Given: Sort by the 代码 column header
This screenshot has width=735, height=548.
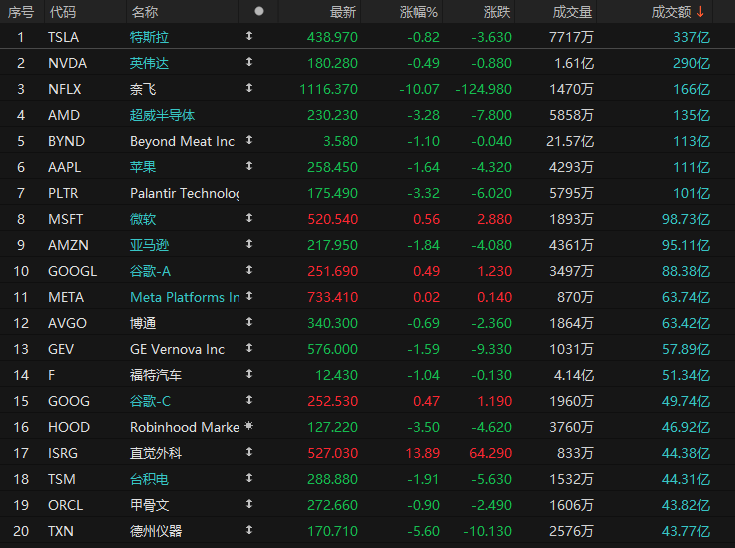Looking at the screenshot, I should click(x=63, y=12).
